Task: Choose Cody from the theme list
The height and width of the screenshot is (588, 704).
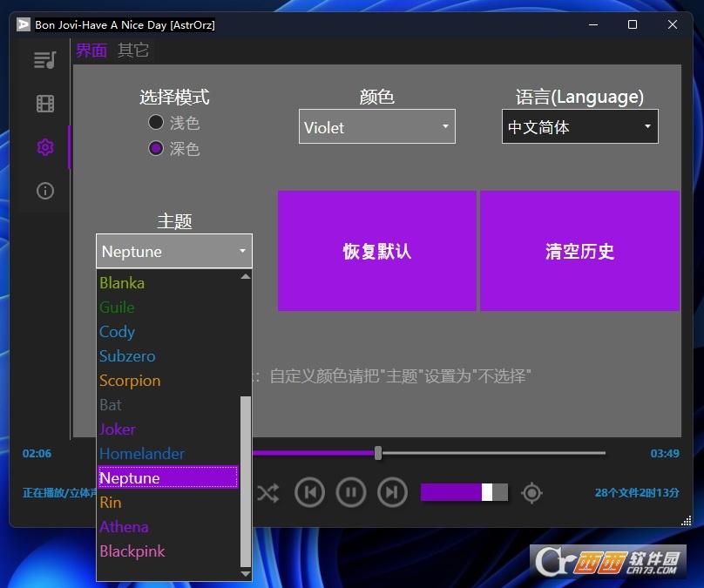Action: (168, 332)
